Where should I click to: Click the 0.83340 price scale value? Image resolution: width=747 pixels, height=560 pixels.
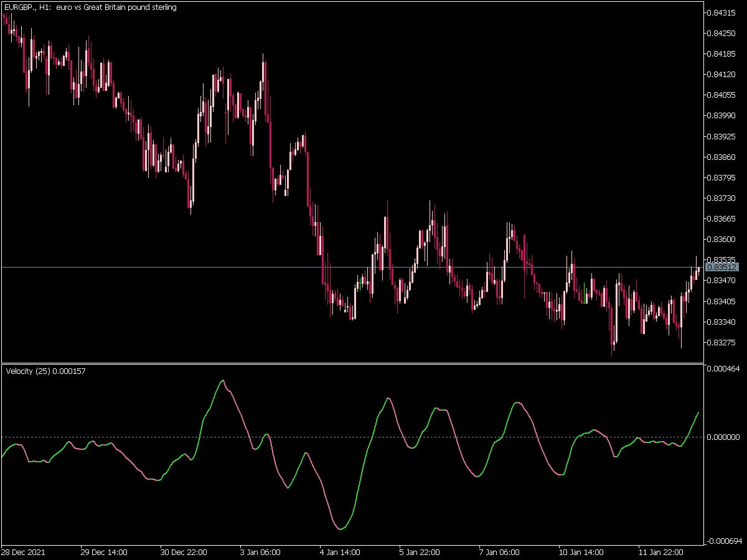coord(722,322)
